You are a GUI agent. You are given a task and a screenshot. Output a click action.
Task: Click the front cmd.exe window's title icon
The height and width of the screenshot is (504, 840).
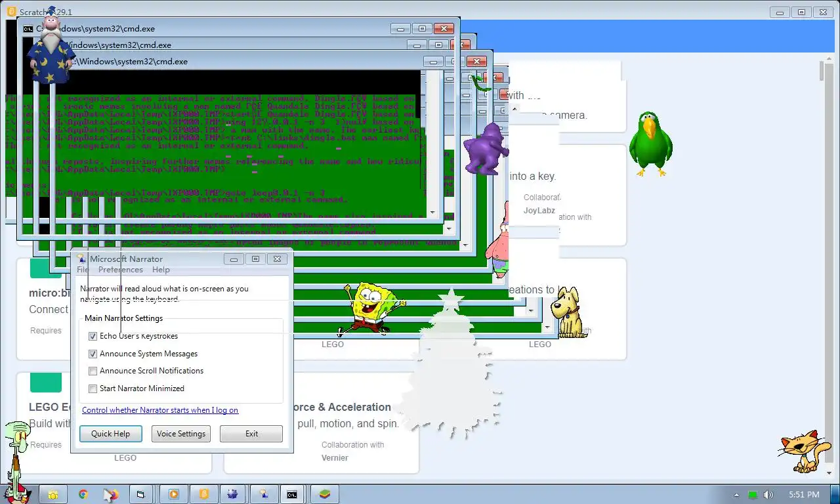coord(28,29)
